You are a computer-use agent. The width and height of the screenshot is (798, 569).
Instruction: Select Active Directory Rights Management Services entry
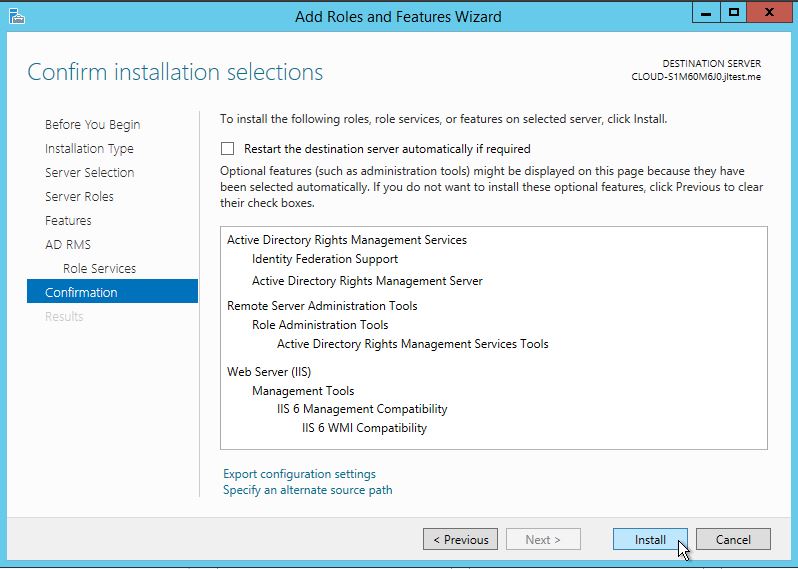pos(347,240)
